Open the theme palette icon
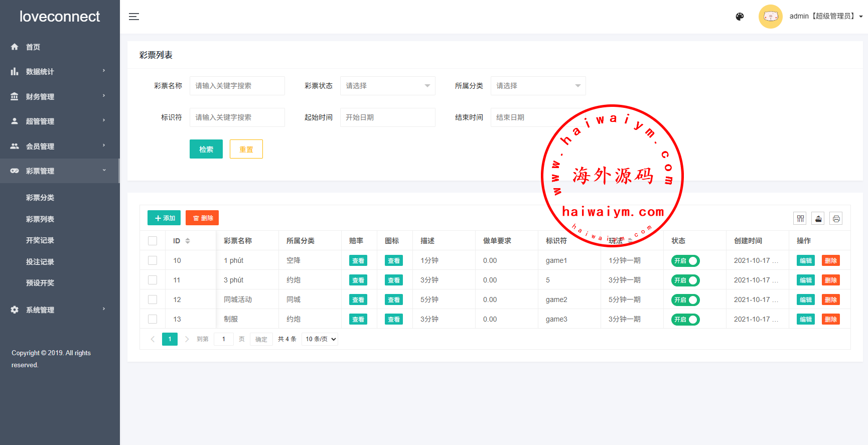This screenshot has width=868, height=445. coord(740,17)
